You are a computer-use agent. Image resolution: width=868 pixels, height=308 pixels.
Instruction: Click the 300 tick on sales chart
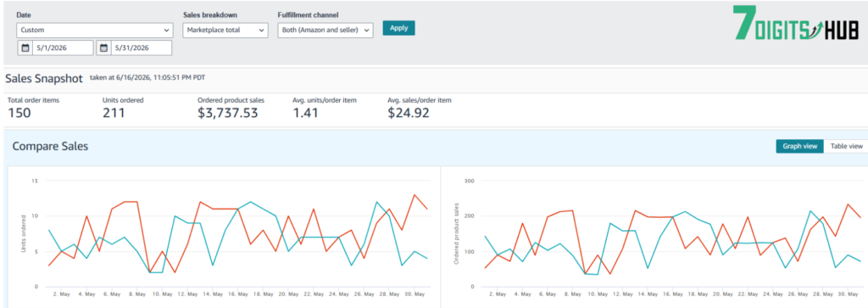pyautogui.click(x=470, y=181)
